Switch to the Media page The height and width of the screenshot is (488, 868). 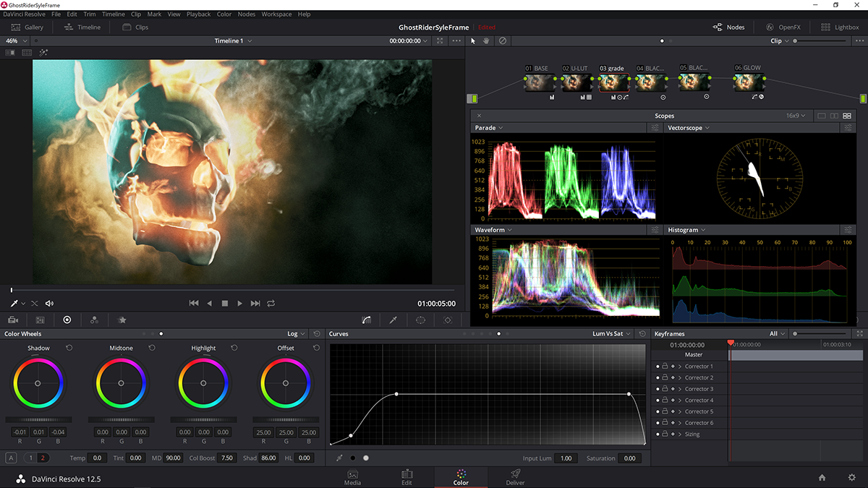click(x=353, y=478)
